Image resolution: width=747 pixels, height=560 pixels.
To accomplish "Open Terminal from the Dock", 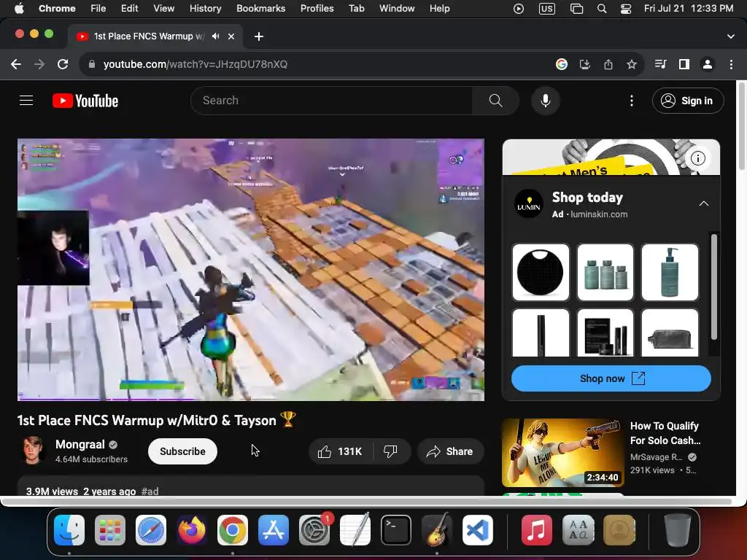I will tap(396, 530).
